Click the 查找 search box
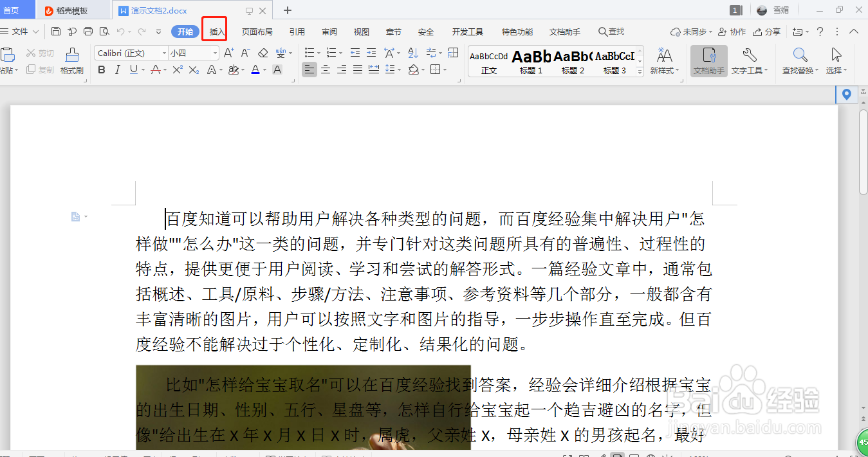 [x=611, y=32]
